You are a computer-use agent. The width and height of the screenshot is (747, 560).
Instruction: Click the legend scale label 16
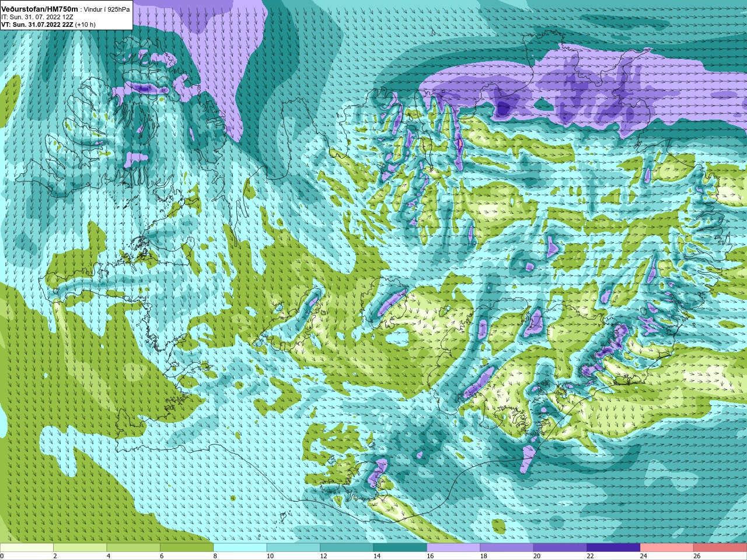tap(430, 556)
